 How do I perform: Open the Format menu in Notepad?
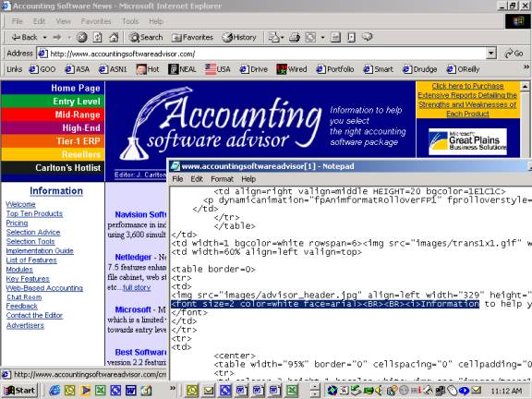223,179
